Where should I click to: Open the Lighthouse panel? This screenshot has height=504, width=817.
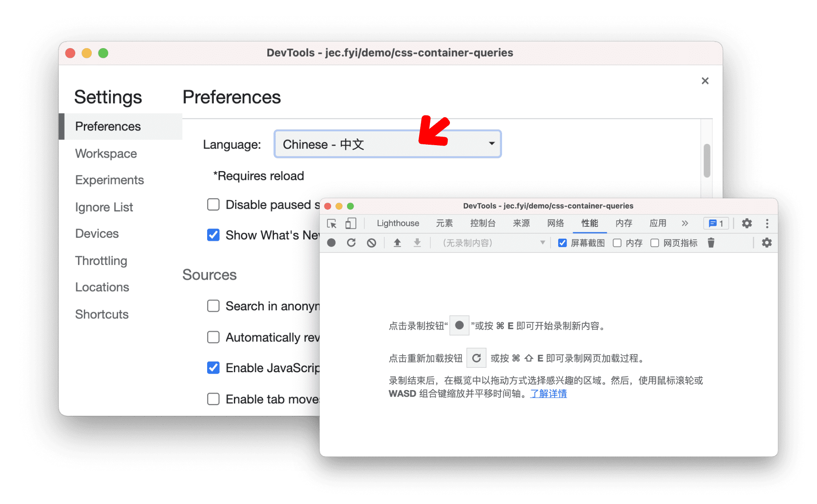(397, 224)
